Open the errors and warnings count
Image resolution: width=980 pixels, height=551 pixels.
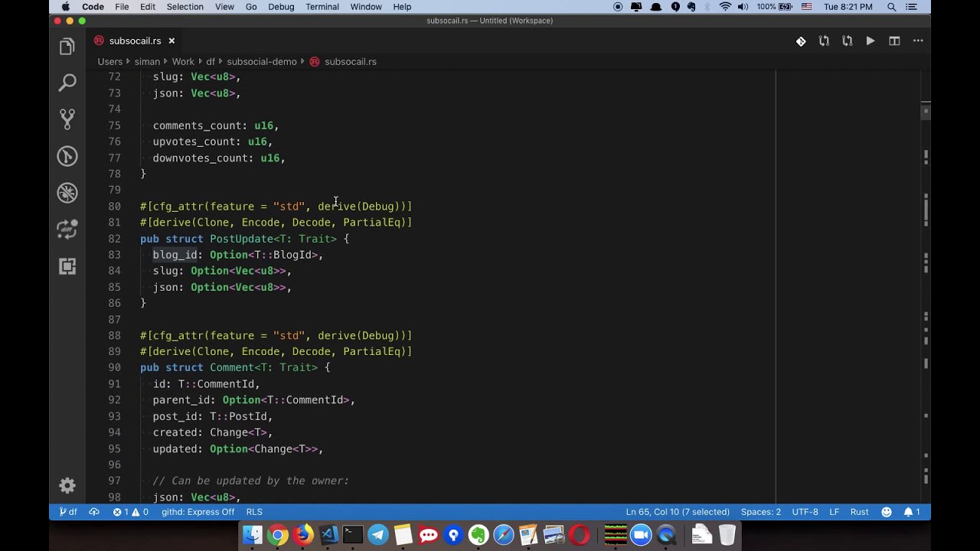131,512
